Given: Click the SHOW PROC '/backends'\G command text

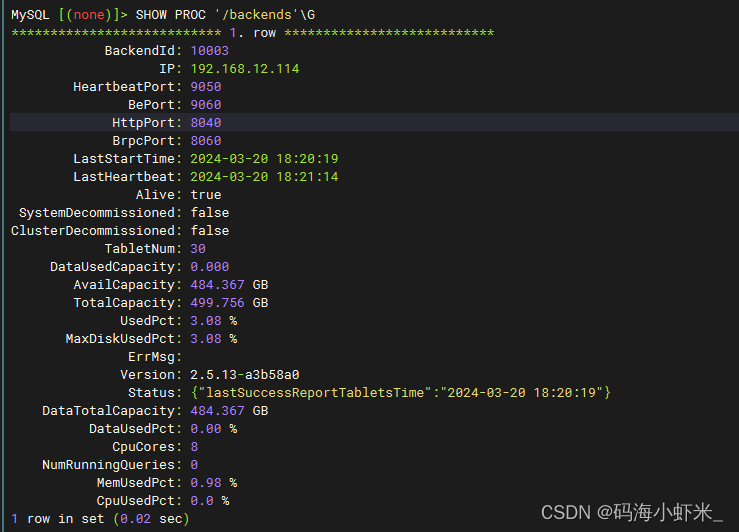Looking at the screenshot, I should 225,15.
